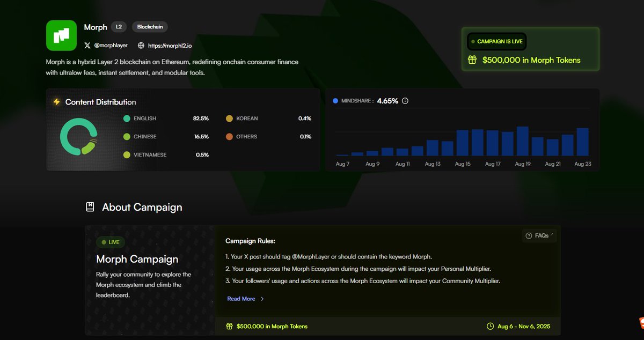Click the Aug 21 axis label
The image size is (644, 340).
pos(553,164)
